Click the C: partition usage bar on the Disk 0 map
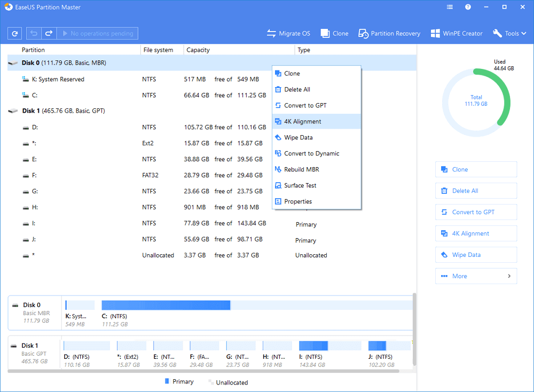The height and width of the screenshot is (392, 534). [166, 305]
